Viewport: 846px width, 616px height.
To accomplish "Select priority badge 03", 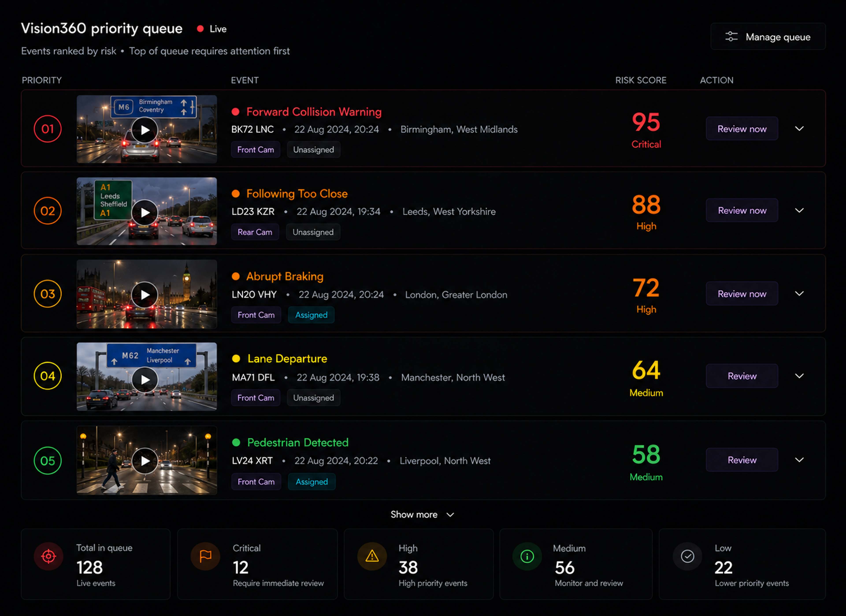I will (x=48, y=294).
